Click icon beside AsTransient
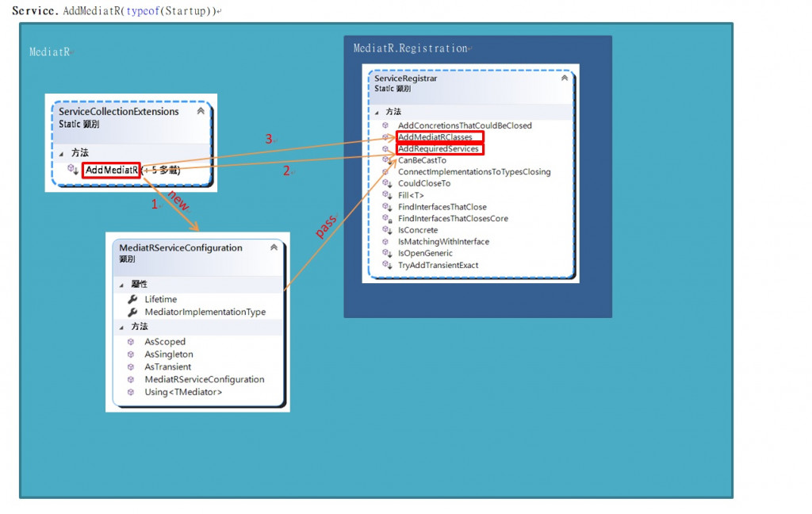The height and width of the screenshot is (514, 812). pyautogui.click(x=131, y=366)
